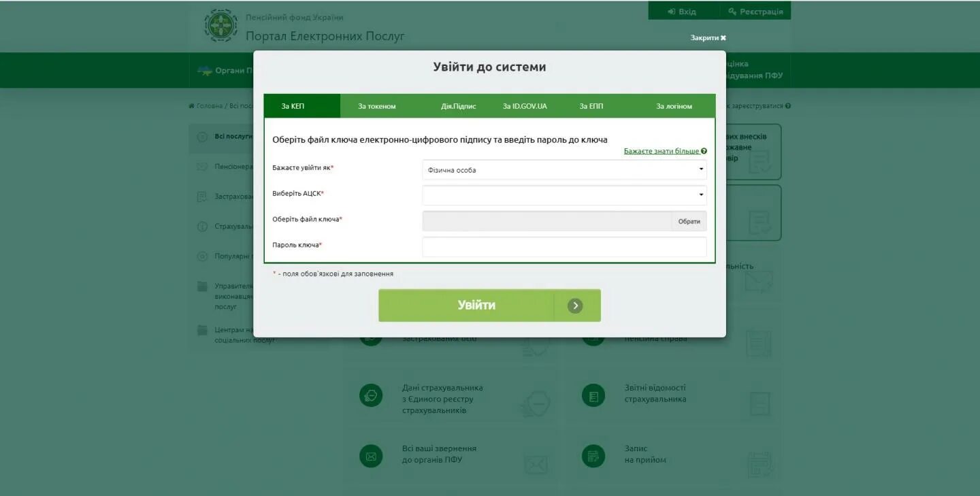Click the key file path field

pos(547,221)
